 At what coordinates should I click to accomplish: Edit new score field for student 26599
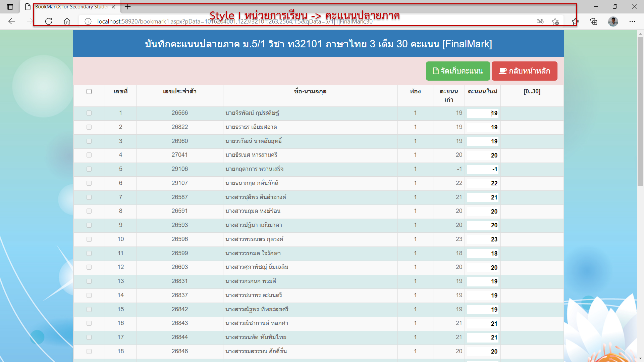[x=482, y=254]
